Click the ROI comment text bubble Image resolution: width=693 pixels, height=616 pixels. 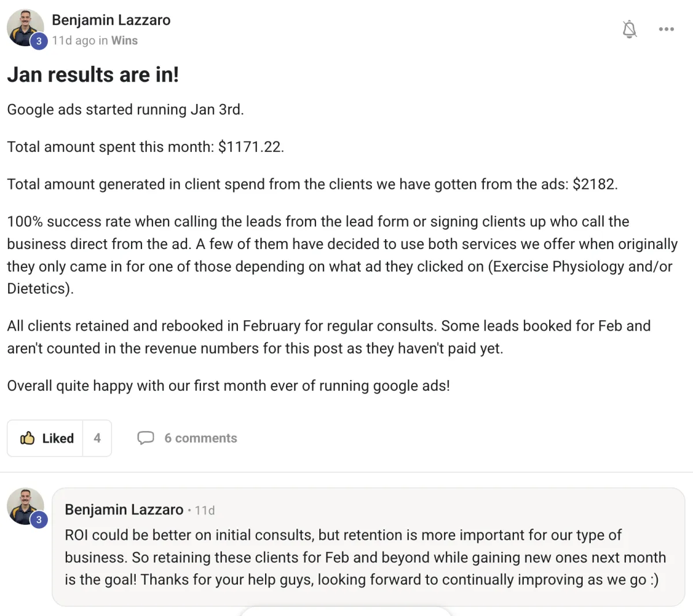(x=365, y=557)
